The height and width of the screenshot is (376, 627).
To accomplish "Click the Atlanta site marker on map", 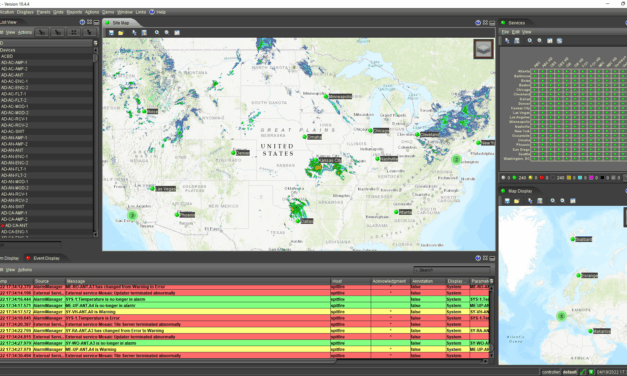I will click(x=396, y=212).
